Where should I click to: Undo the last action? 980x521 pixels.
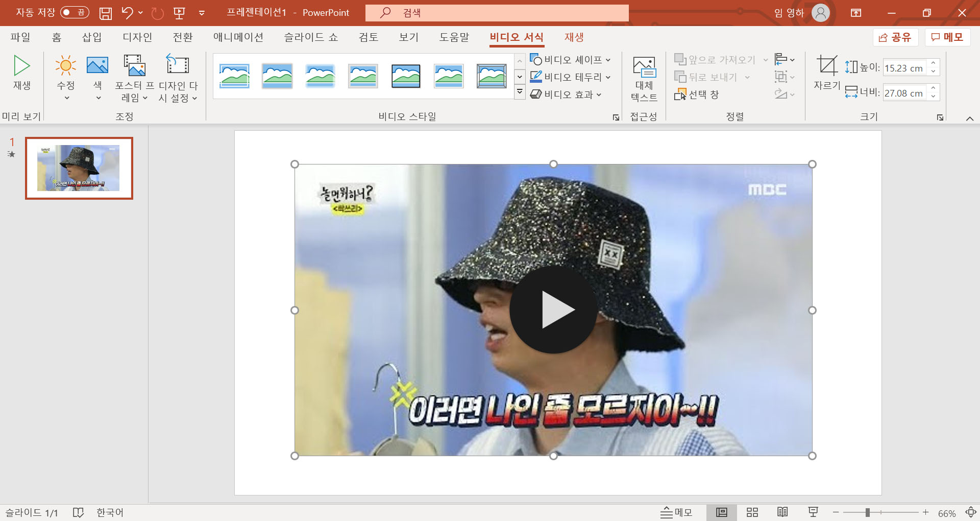[127, 13]
